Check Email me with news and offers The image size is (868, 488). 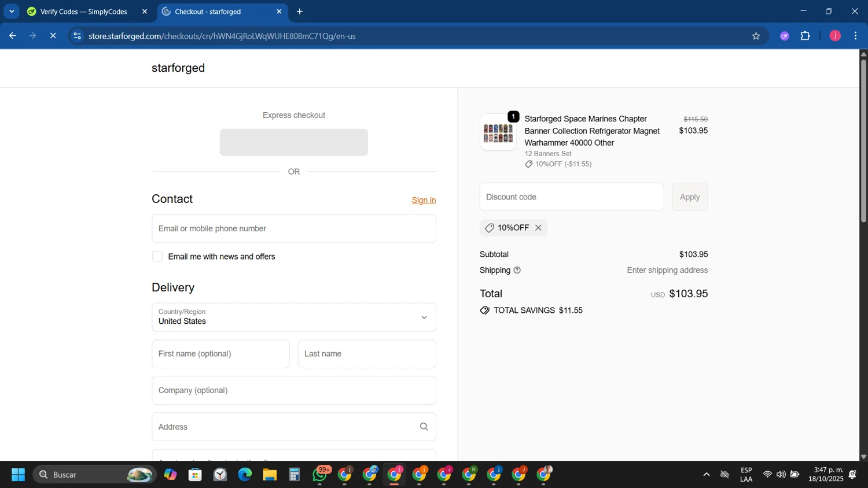(x=157, y=257)
